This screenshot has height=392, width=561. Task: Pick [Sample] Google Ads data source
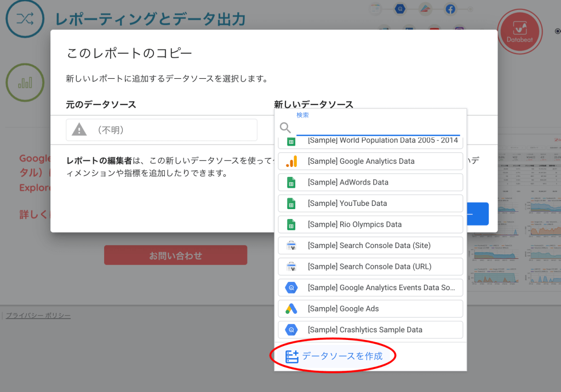[x=370, y=309]
